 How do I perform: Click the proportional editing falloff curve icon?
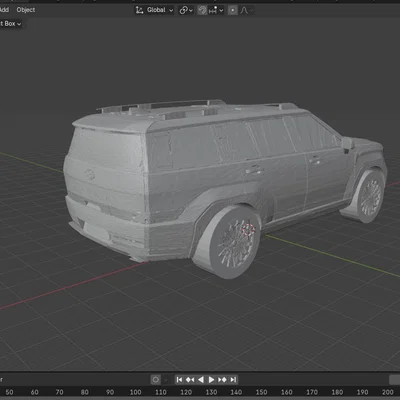pos(244,10)
